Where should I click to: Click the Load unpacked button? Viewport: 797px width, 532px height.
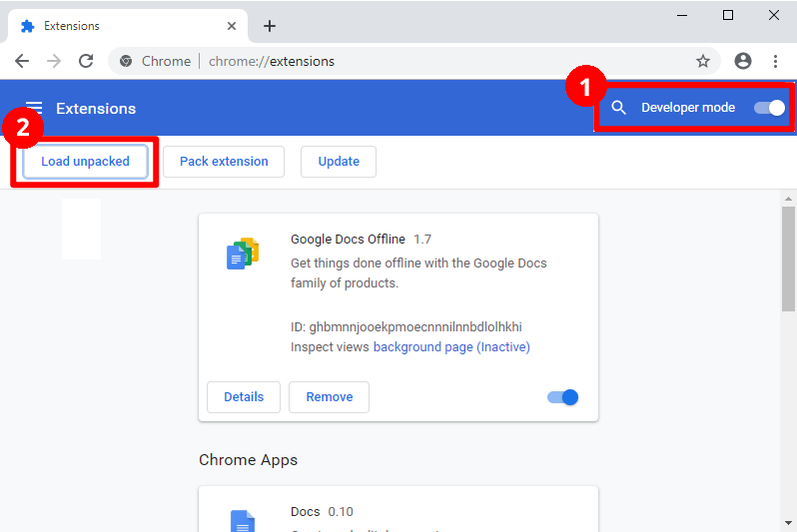[x=85, y=162]
